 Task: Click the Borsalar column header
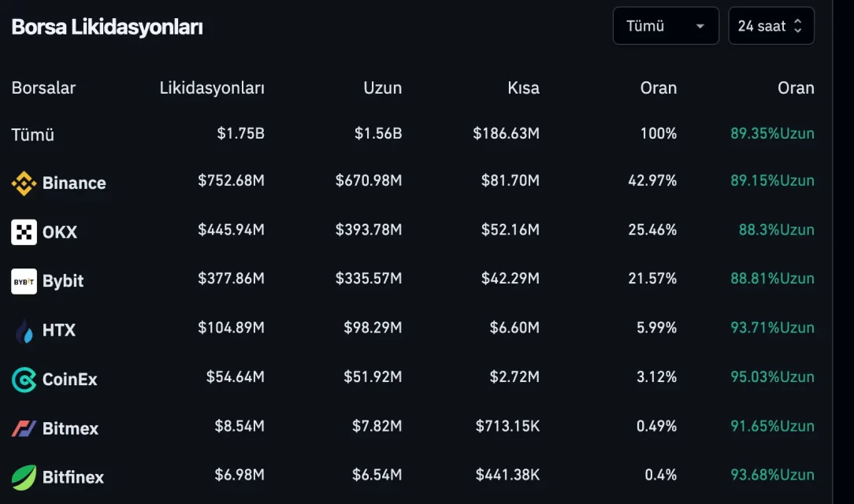click(43, 88)
